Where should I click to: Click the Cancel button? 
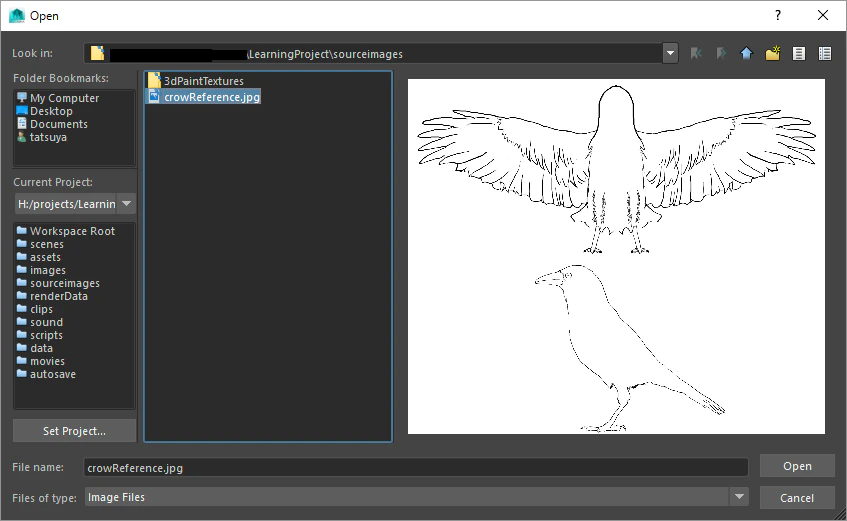[x=797, y=498]
